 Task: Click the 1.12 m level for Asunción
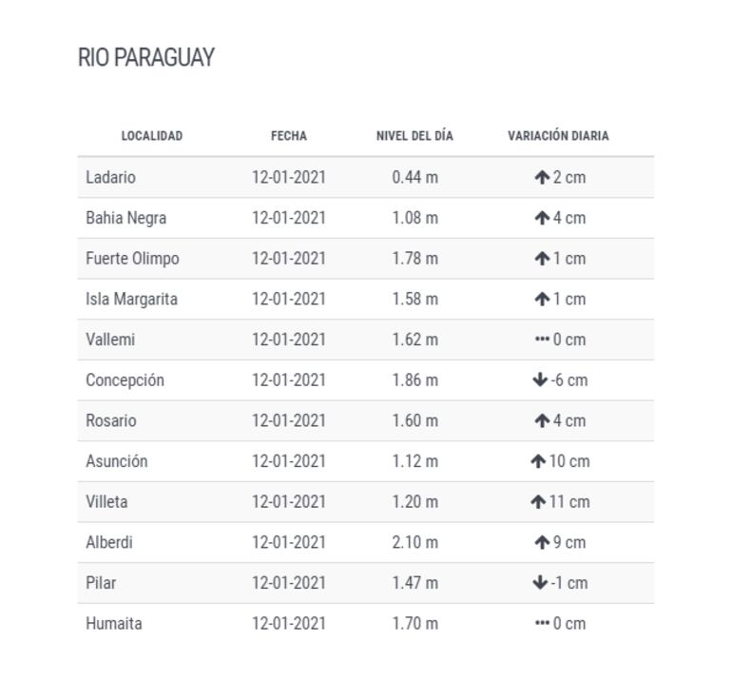(x=415, y=461)
